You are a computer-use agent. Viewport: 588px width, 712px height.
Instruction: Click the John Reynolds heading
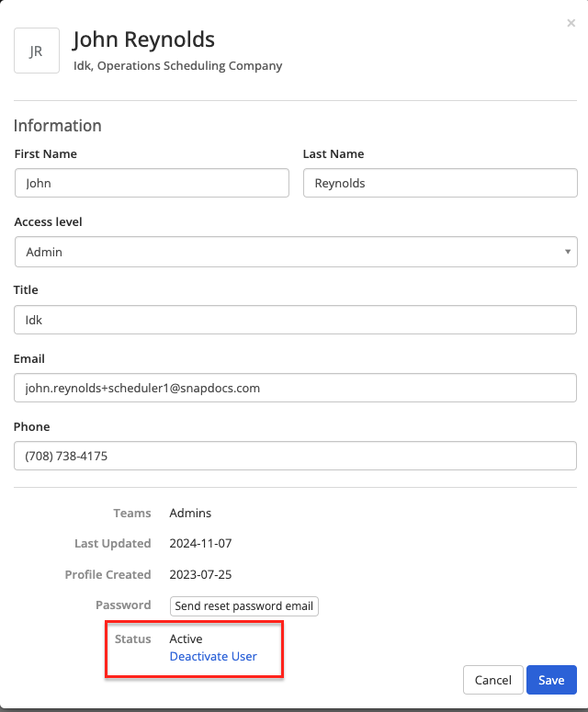pyautogui.click(x=144, y=40)
